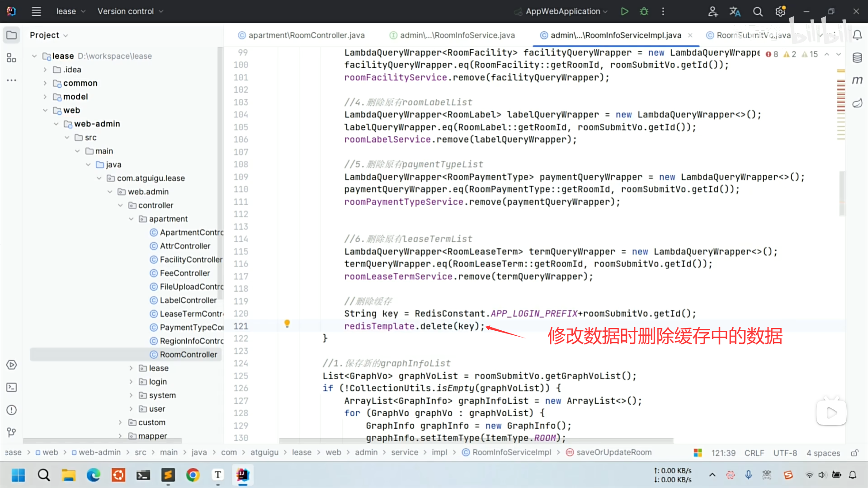
Task: Click the yellow intention lightbulb on line 121
Action: (287, 324)
